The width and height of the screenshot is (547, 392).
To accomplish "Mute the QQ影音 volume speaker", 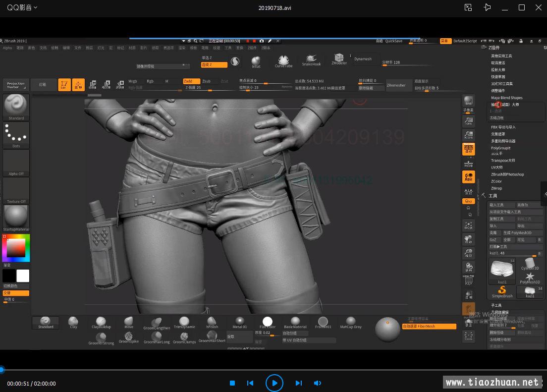I will tap(318, 383).
